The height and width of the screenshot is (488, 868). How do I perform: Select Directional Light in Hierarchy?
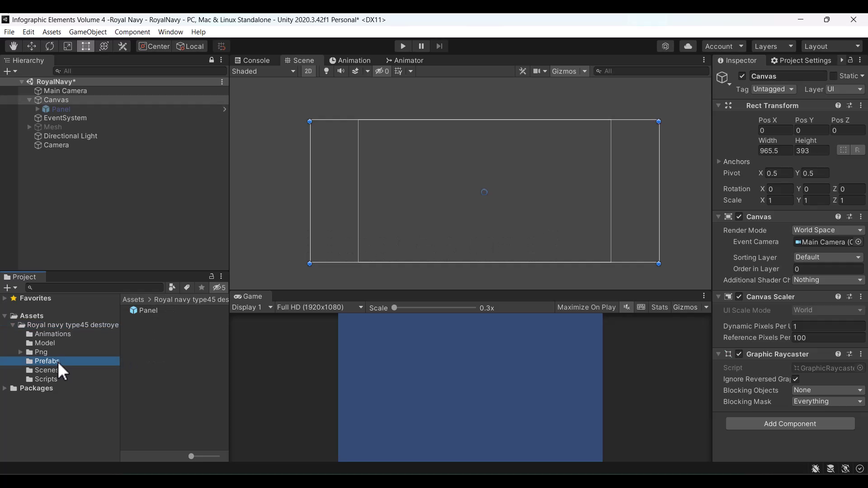pos(70,136)
